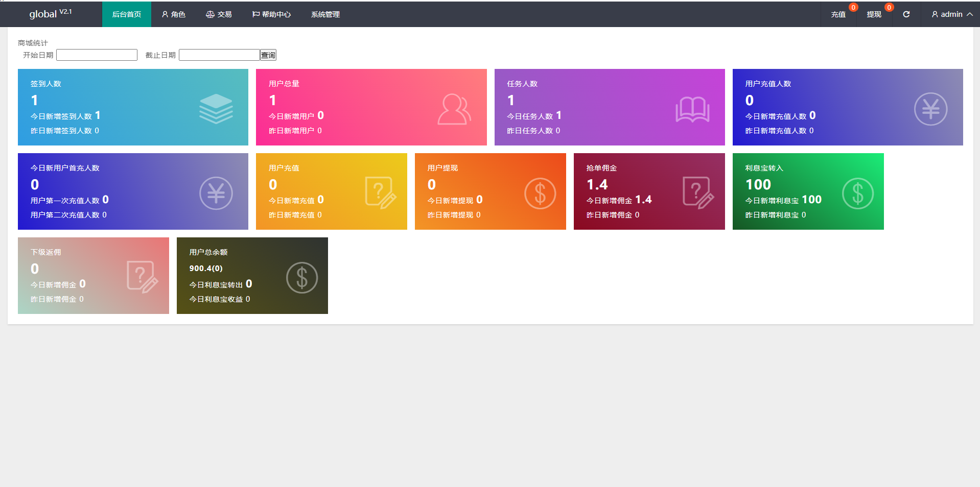The image size is (980, 487).
Task: Click the layers icon on 签到人数 card
Action: (216, 109)
